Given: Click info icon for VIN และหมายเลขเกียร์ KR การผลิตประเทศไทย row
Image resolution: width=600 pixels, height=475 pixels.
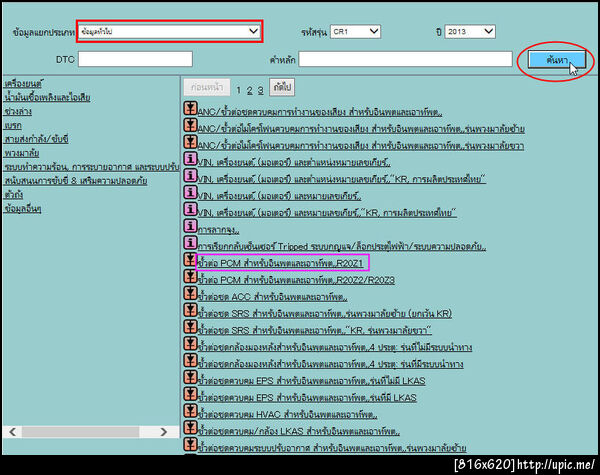Looking at the screenshot, I should coord(190,209).
